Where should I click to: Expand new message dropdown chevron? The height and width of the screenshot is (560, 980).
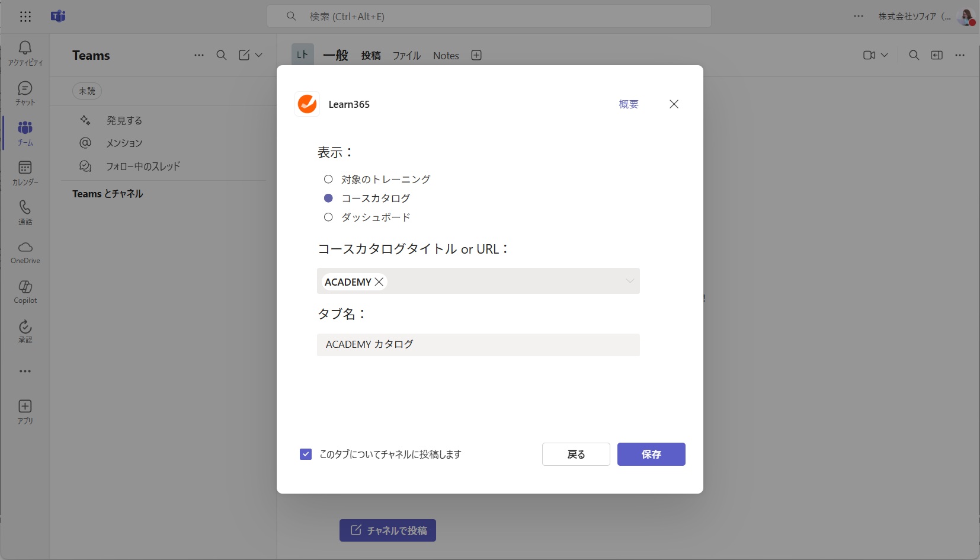coord(259,55)
